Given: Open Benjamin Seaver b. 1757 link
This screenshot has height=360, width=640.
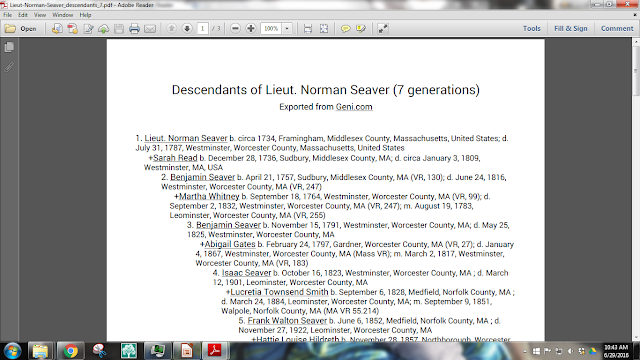Looking at the screenshot, I should (202, 177).
